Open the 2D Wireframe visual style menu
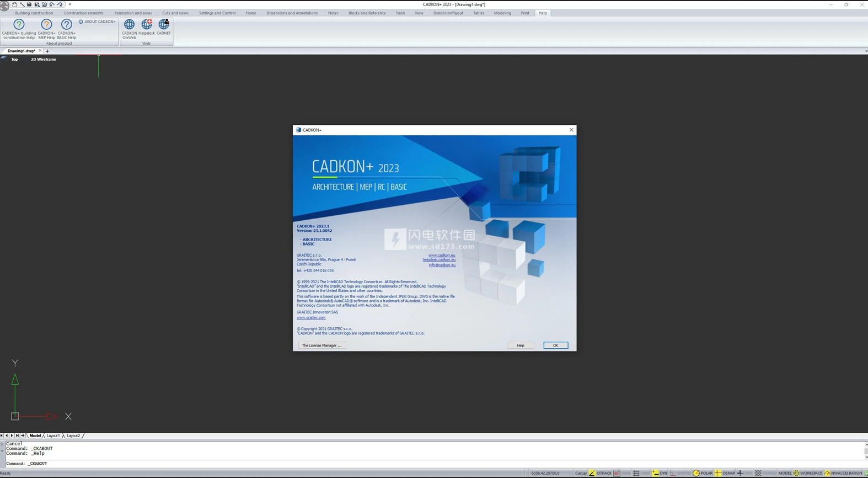This screenshot has width=868, height=478. pos(43,60)
